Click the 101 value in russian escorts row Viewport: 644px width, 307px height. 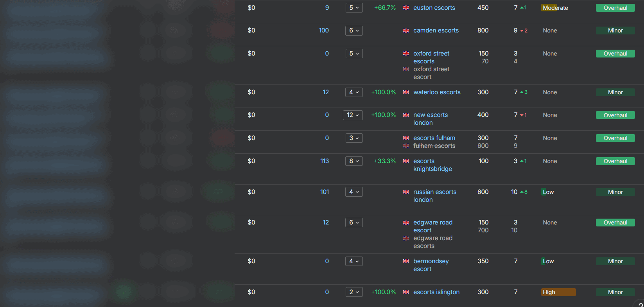click(x=325, y=192)
